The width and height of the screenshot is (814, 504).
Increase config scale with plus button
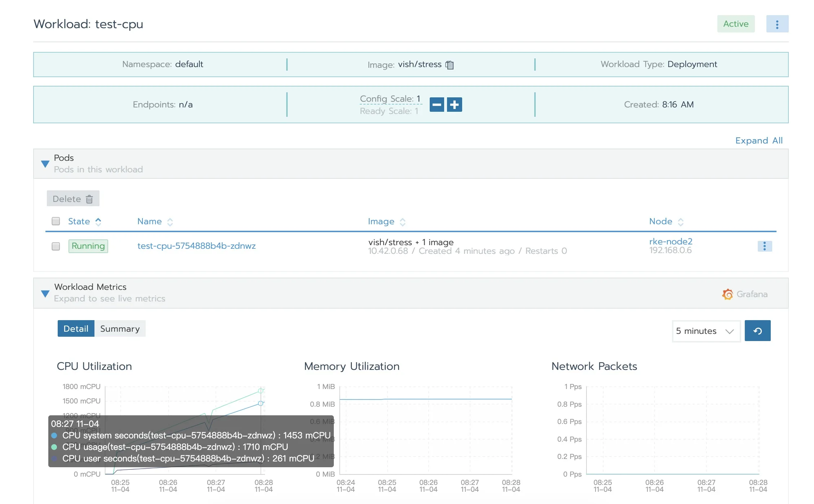[454, 105]
